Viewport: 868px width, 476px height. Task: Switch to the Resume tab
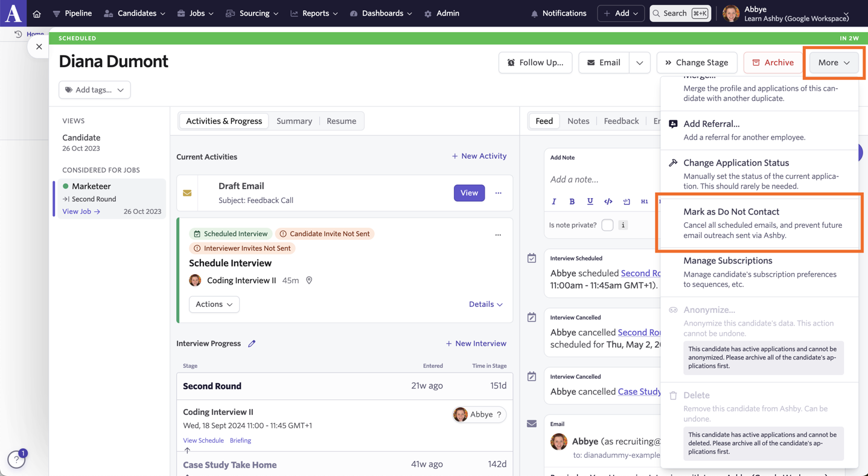coord(341,121)
